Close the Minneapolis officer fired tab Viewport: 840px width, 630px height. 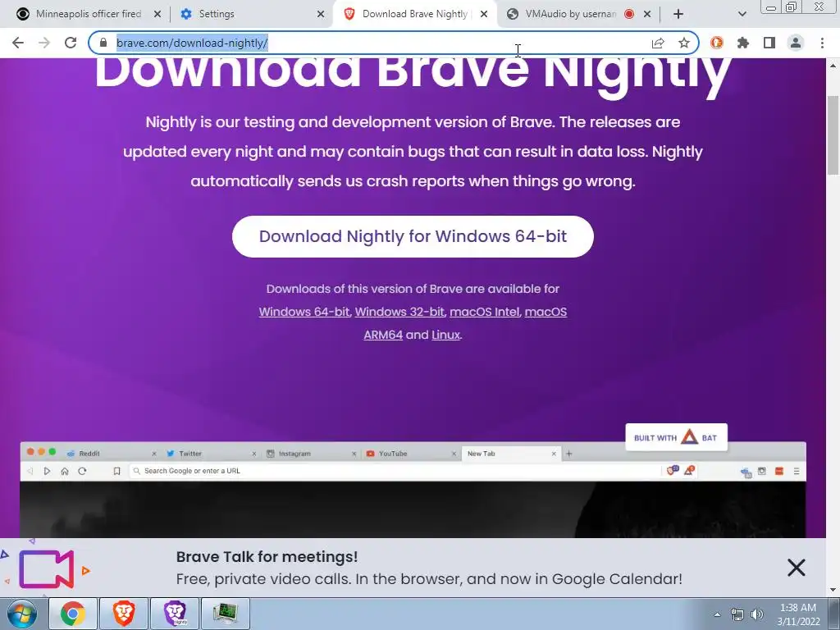(157, 14)
